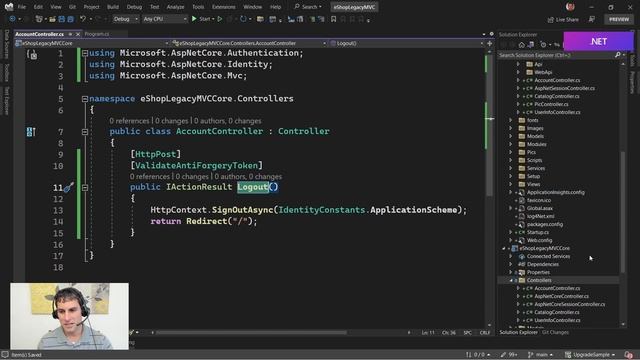The height and width of the screenshot is (360, 640).
Task: Expand the Views folder node
Action: point(511,184)
